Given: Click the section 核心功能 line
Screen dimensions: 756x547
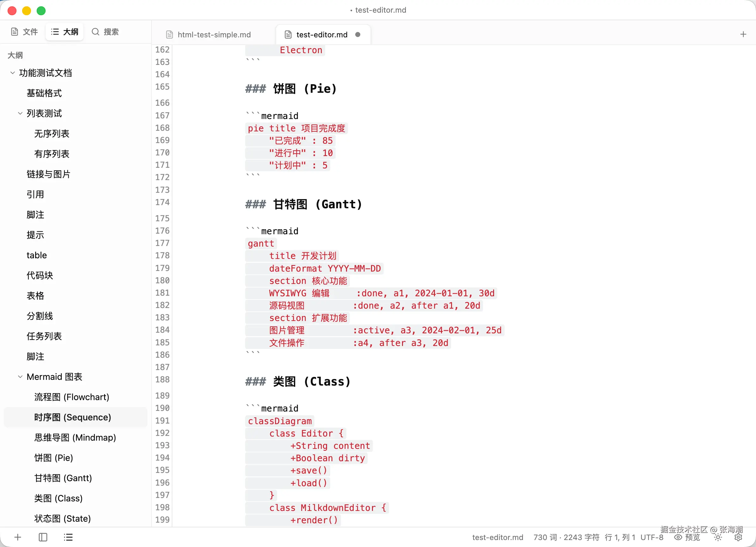Looking at the screenshot, I should pyautogui.click(x=297, y=281).
